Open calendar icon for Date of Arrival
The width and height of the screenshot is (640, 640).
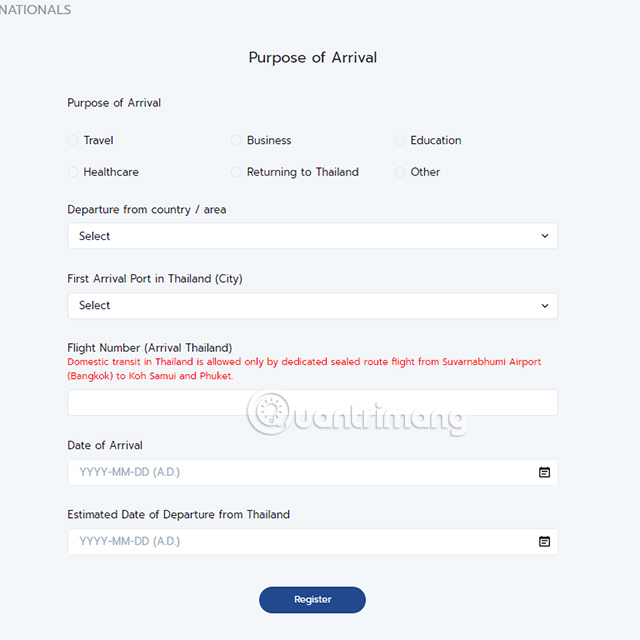coord(545,472)
